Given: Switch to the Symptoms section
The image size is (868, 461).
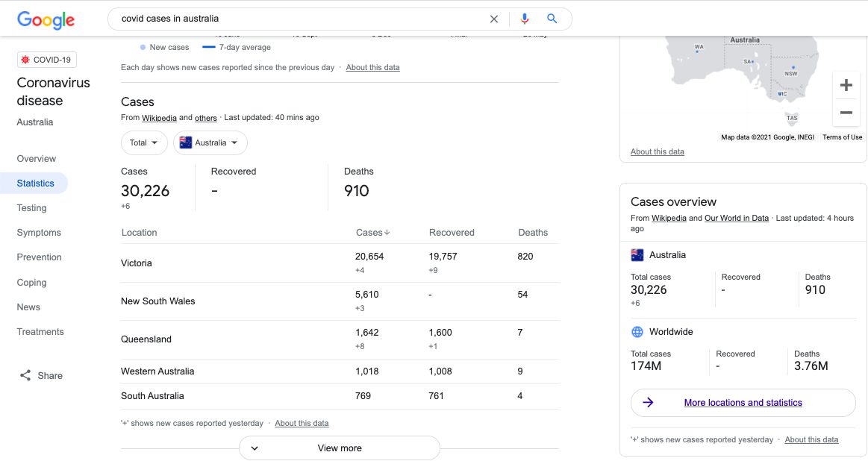Looking at the screenshot, I should pos(39,233).
